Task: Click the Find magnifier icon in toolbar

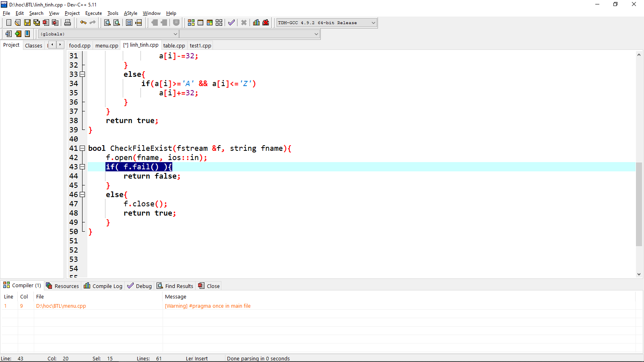Action: pyautogui.click(x=107, y=23)
